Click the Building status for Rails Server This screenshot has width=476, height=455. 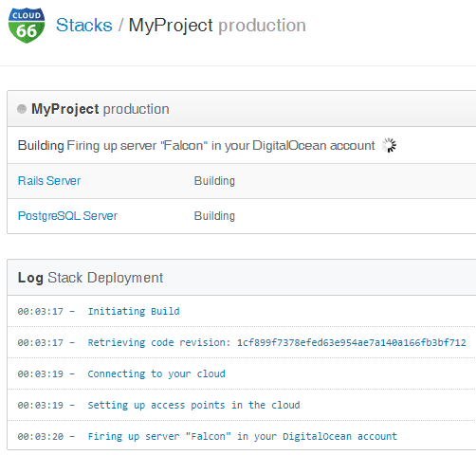(x=214, y=181)
